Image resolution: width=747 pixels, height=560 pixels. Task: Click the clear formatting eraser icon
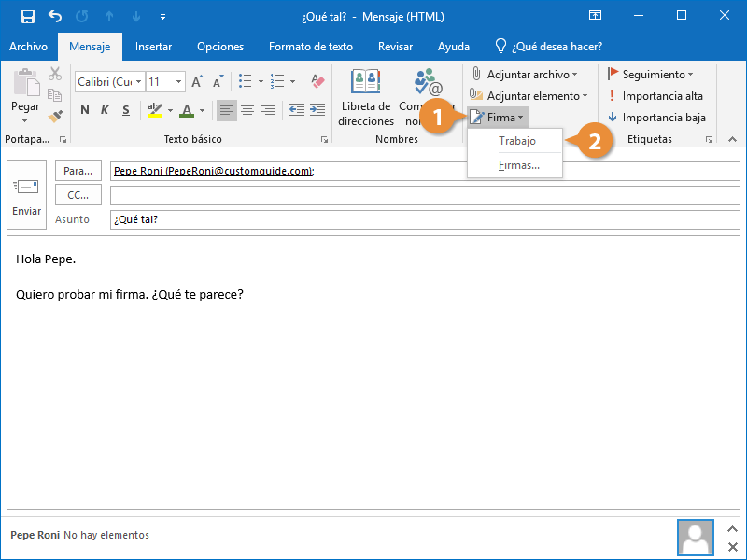tap(317, 82)
